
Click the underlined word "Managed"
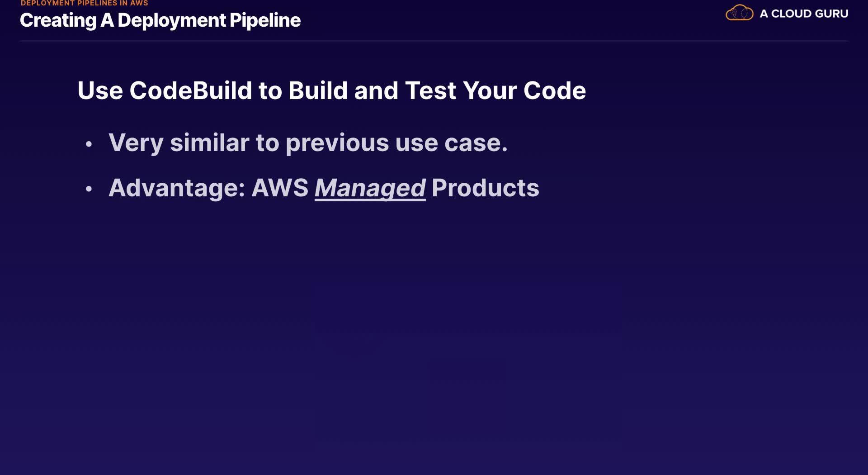coord(370,188)
